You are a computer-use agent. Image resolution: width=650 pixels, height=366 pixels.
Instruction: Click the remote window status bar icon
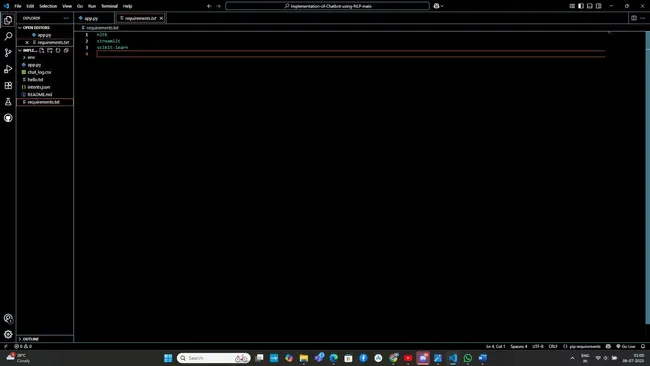pyautogui.click(x=6, y=346)
